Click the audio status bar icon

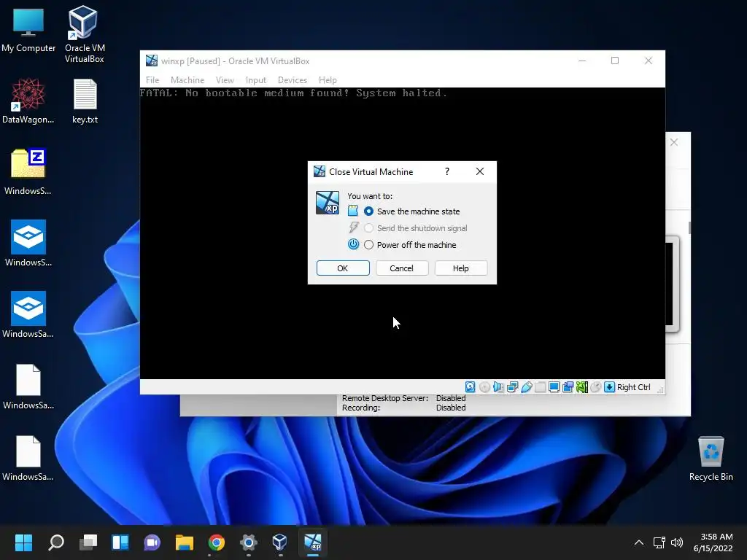498,387
